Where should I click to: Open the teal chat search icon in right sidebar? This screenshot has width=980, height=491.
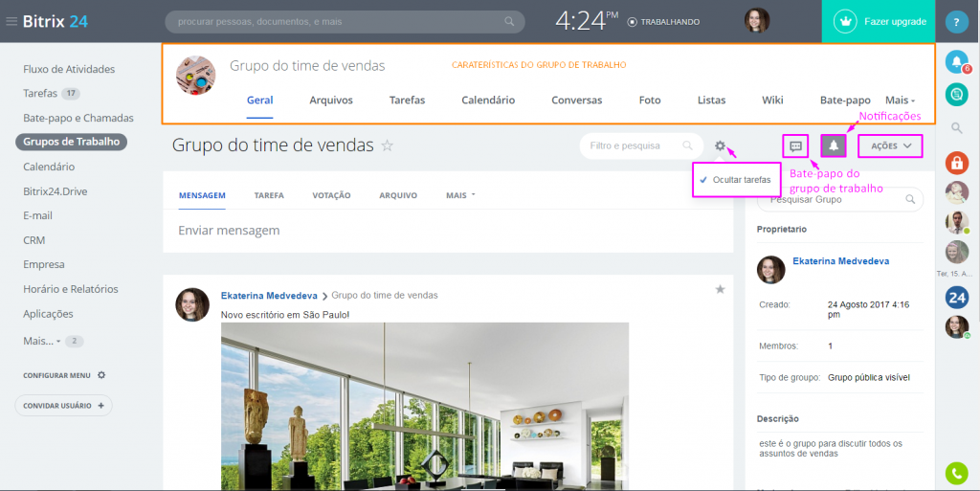(957, 95)
